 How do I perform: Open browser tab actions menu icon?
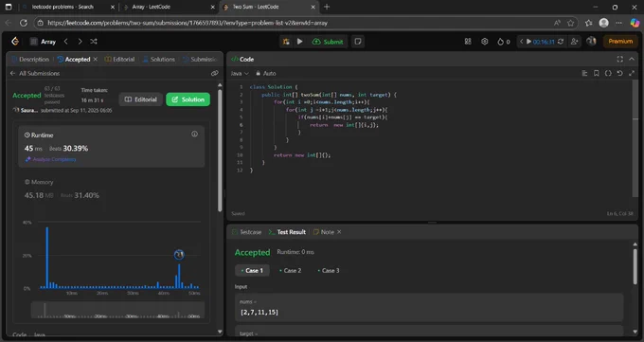[9, 7]
